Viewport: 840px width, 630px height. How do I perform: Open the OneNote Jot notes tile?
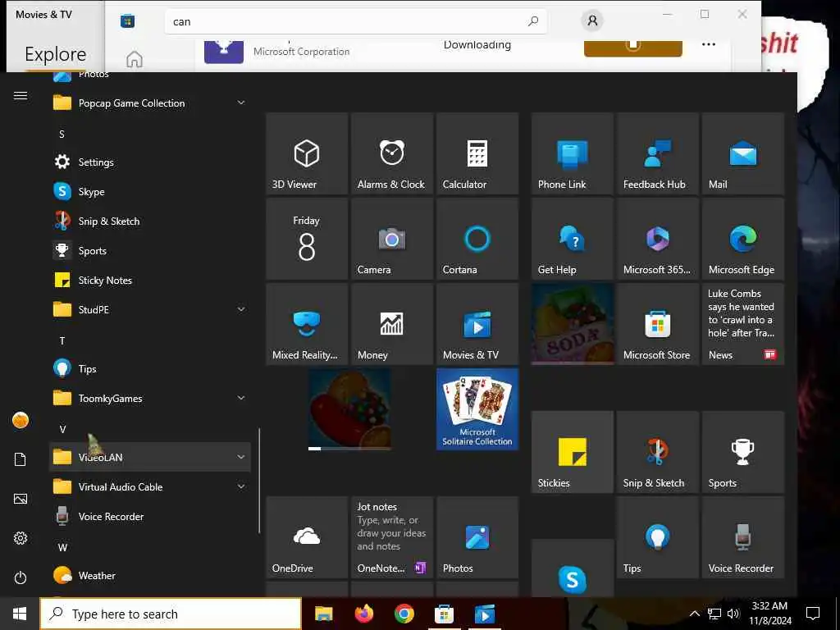(392, 537)
